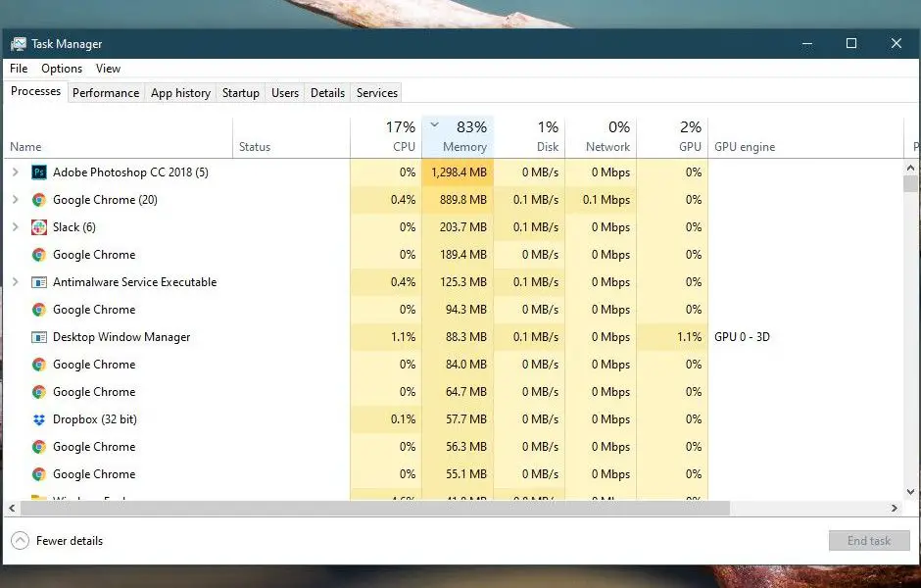Click the Memory column sort arrow

tap(435, 124)
